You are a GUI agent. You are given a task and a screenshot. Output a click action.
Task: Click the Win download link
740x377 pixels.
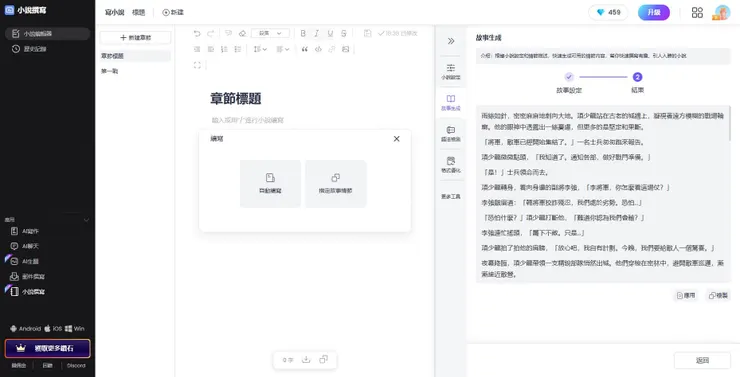[x=75, y=328]
